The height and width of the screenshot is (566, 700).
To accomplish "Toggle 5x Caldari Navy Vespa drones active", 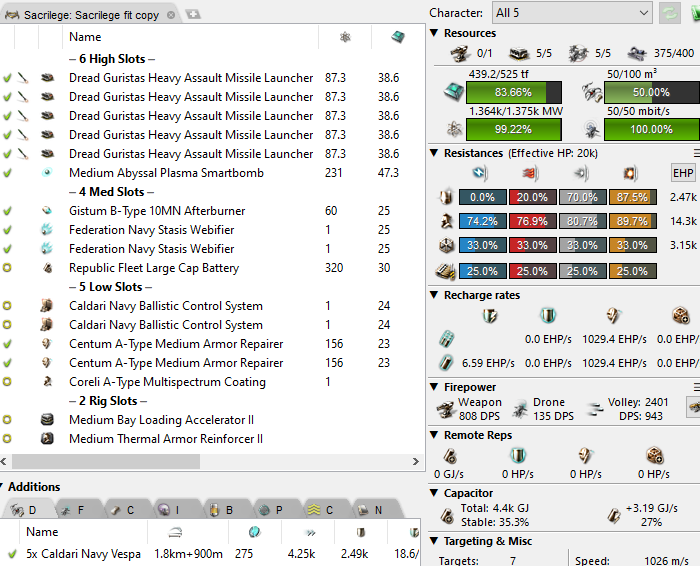I will (12, 554).
